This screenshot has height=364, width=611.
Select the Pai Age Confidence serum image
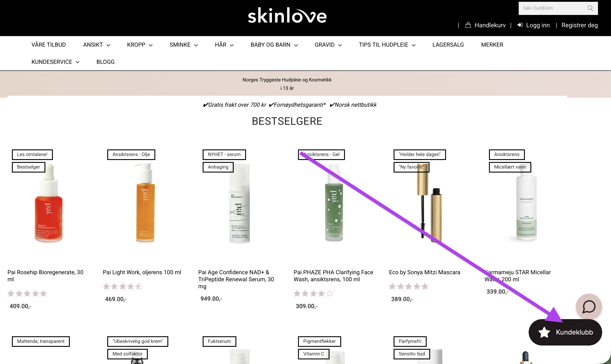239,203
